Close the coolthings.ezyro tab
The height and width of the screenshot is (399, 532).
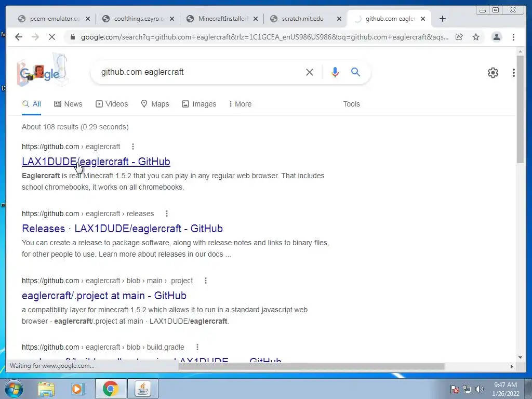(x=172, y=19)
